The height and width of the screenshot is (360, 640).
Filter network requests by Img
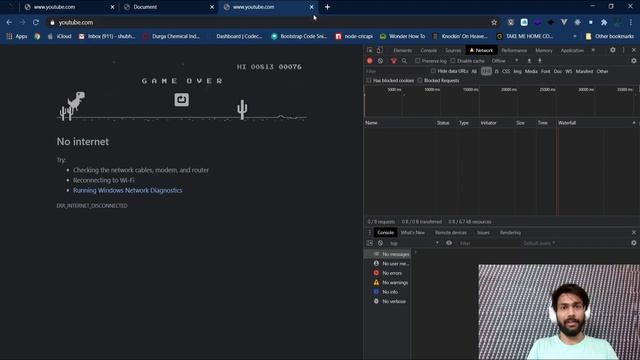coord(517,71)
